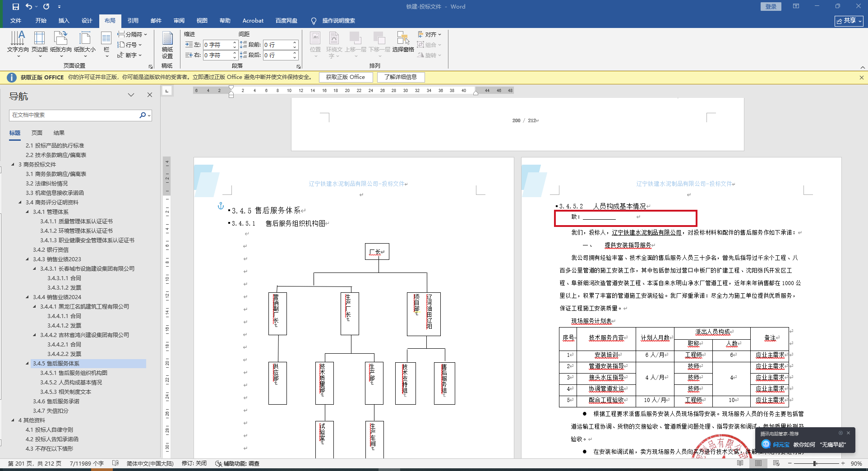Image resolution: width=868 pixels, height=471 pixels.
Task: Go to heading 3.4.5.2 人员构成基本情况
Action: coord(71,383)
